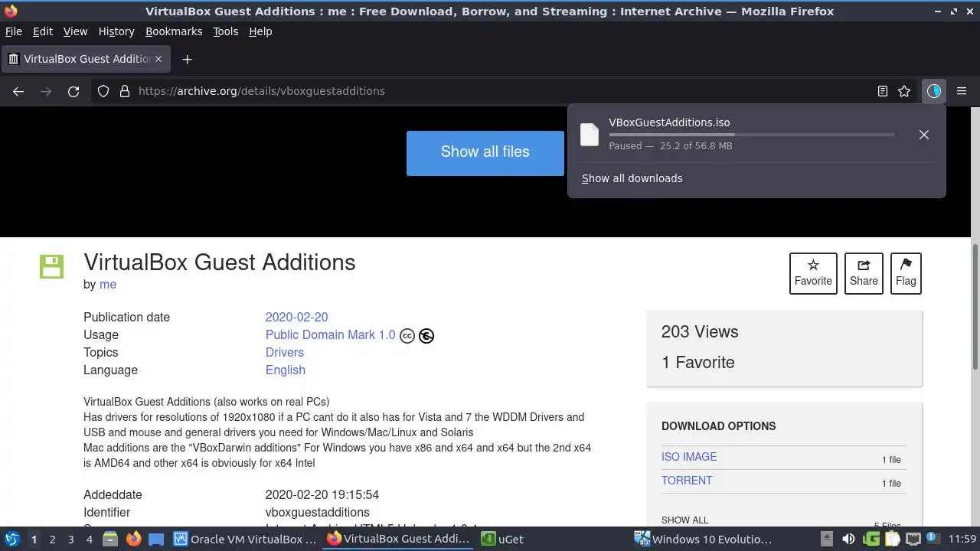Click the '1 Favorite' text
Image resolution: width=980 pixels, height=551 pixels.
[698, 362]
